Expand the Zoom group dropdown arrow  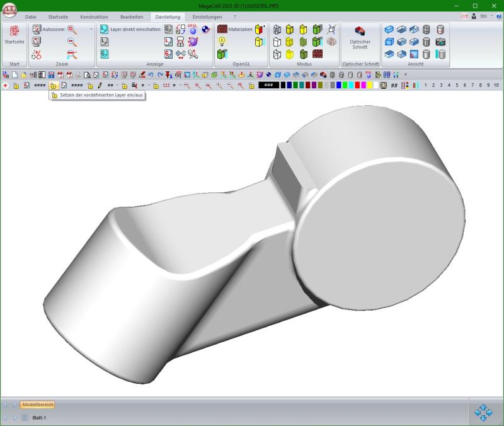(91, 29)
